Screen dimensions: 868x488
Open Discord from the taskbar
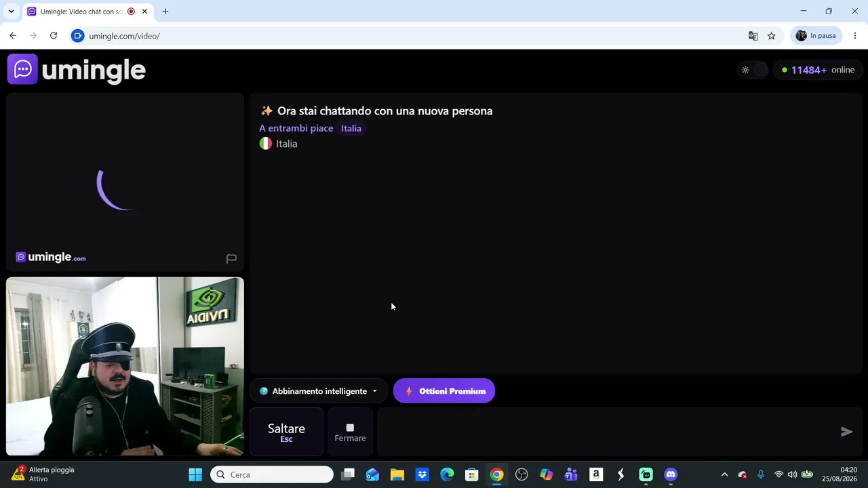tap(671, 474)
